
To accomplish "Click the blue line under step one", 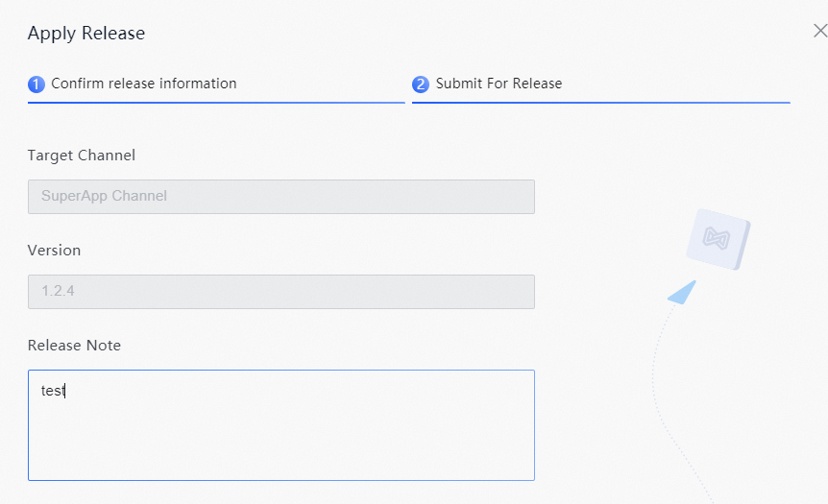I will (x=216, y=103).
